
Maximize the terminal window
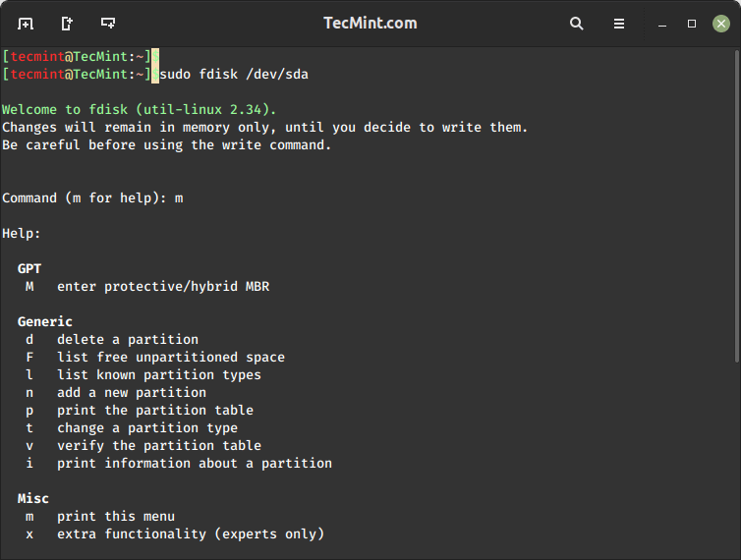click(x=692, y=24)
